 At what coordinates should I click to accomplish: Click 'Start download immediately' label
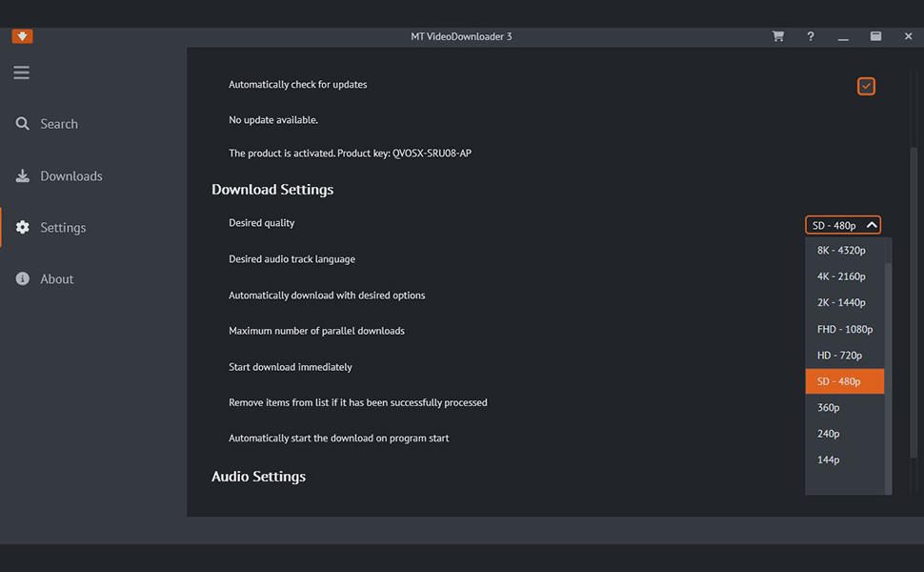tap(290, 367)
